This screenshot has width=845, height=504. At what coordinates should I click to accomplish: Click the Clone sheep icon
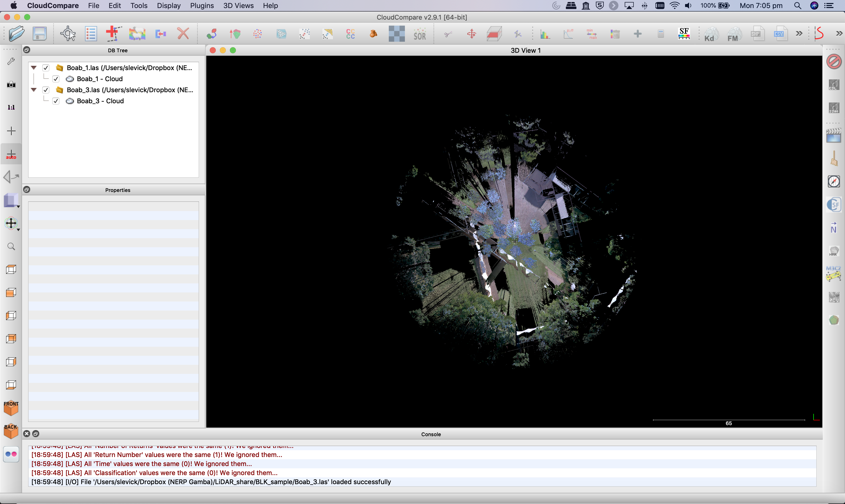click(137, 34)
